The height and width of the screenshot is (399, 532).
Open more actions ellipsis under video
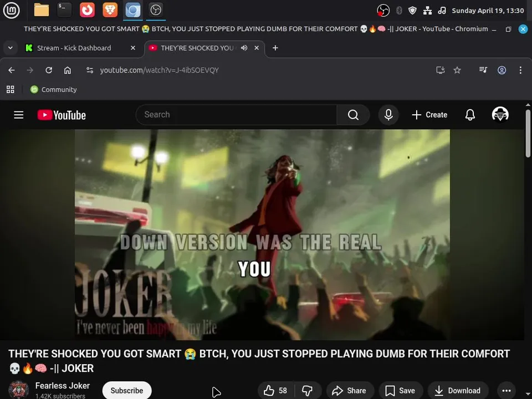pyautogui.click(x=506, y=391)
